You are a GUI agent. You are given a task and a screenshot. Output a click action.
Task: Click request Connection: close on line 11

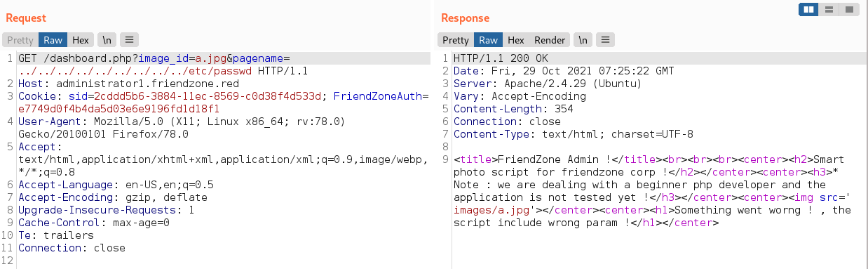tap(72, 248)
